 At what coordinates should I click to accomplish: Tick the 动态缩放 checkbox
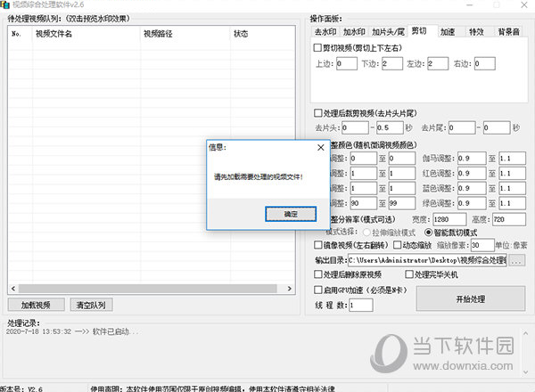click(397, 245)
